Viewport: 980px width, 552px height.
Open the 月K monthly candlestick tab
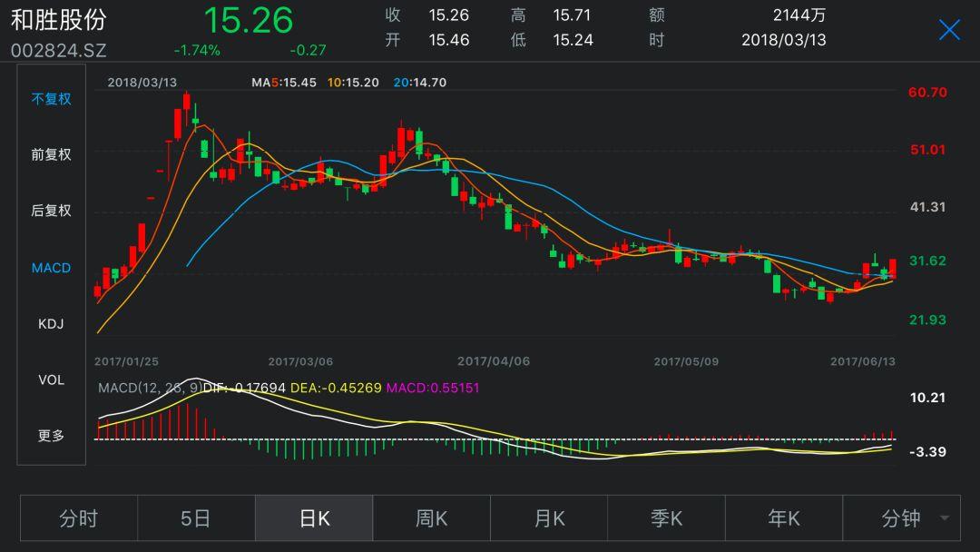pos(549,518)
